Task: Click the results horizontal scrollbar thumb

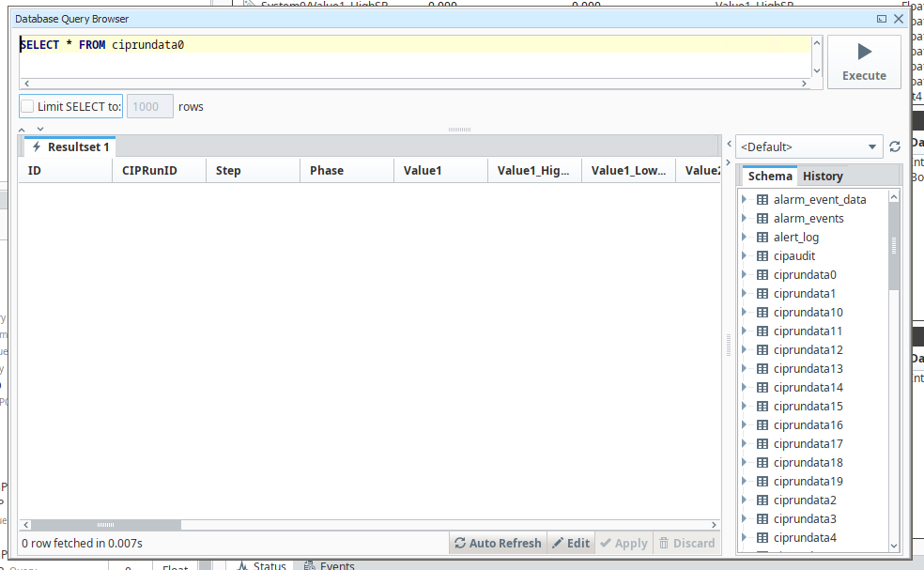Action: coord(106,525)
